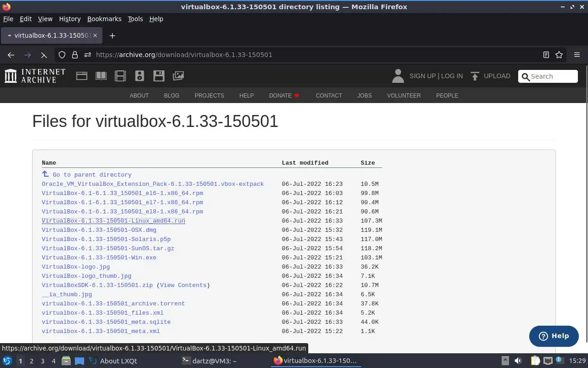Click the LOG IN link

(452, 76)
